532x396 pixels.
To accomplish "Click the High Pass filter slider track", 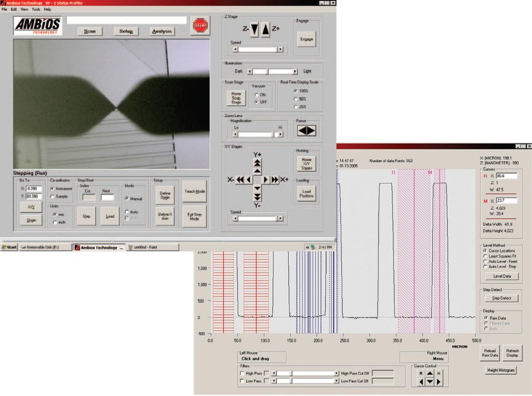I will (305, 373).
